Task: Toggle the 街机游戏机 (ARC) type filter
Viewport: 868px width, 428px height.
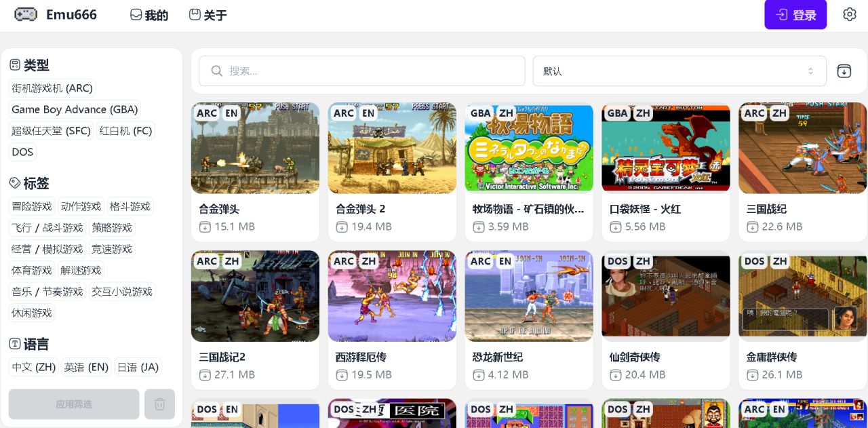Action: click(x=52, y=88)
